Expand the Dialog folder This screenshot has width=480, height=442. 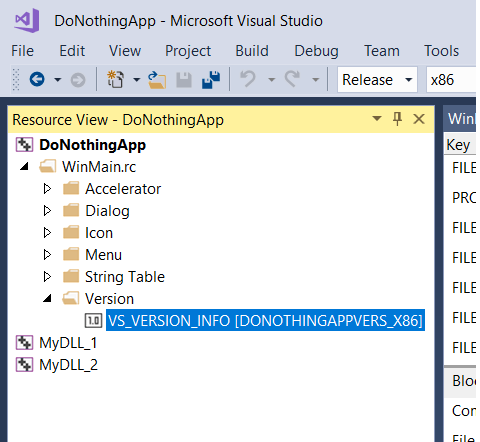click(47, 211)
